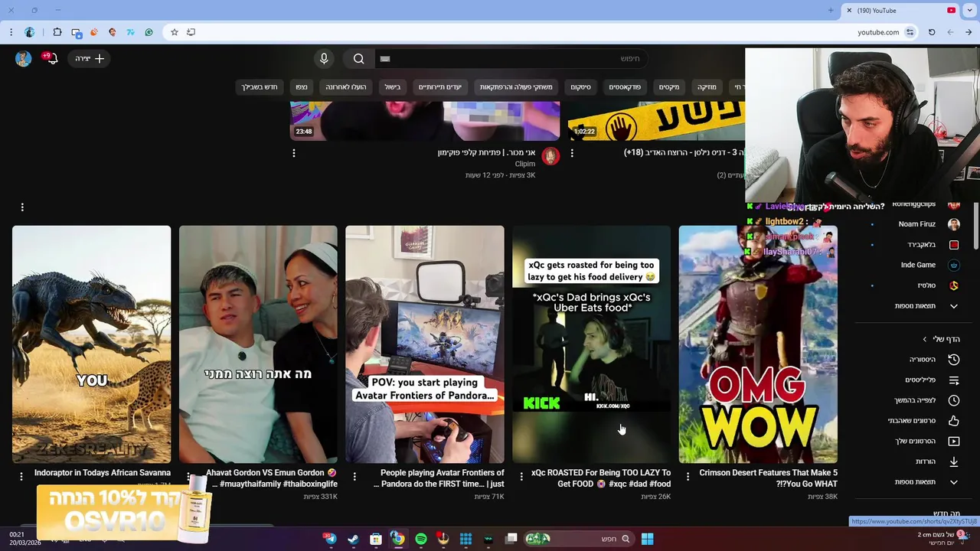This screenshot has height=551, width=980.
Task: Open Chrome site information icon beside youtube.com
Action: click(910, 32)
